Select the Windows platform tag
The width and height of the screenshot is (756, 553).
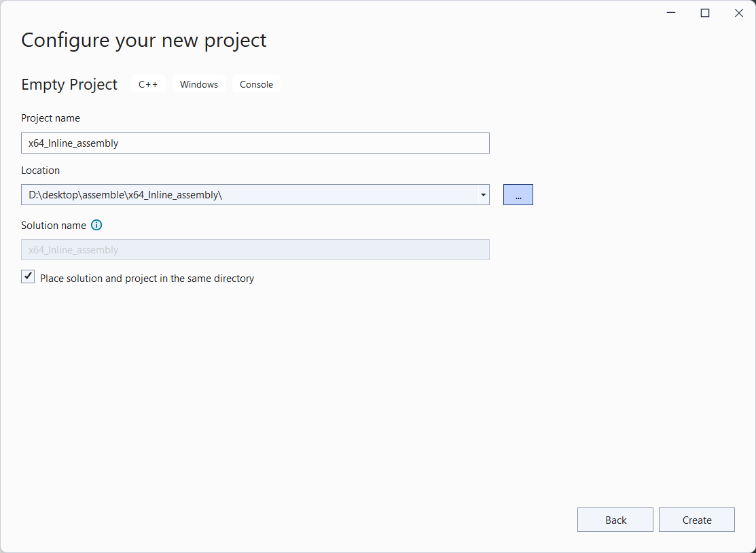(x=199, y=84)
